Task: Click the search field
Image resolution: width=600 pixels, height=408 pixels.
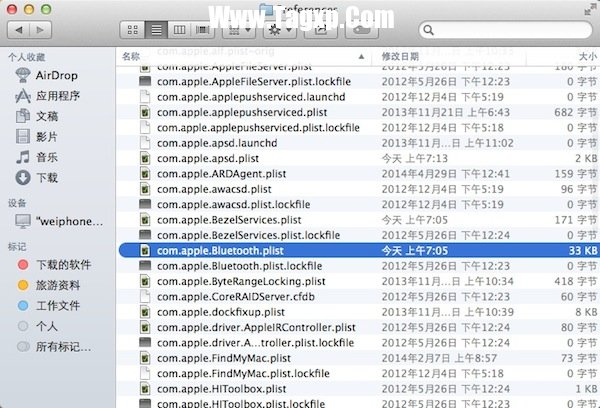Action: [x=505, y=30]
